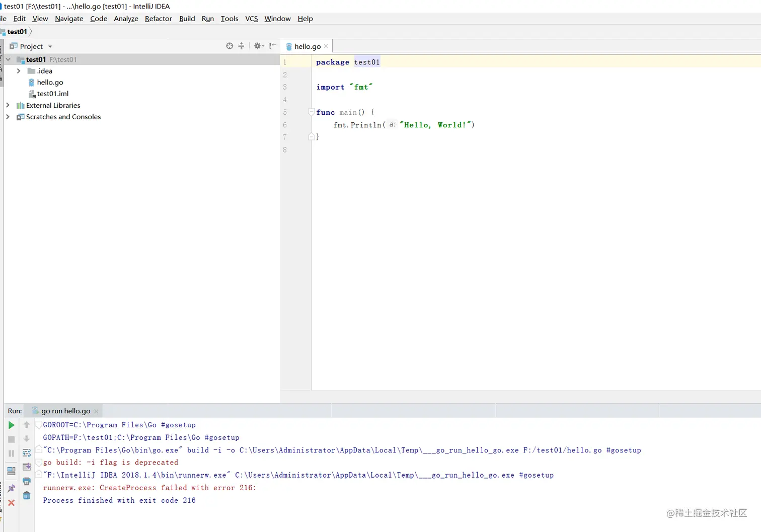Fold the runnerw.exe command console block
This screenshot has height=532, width=761.
click(x=39, y=474)
